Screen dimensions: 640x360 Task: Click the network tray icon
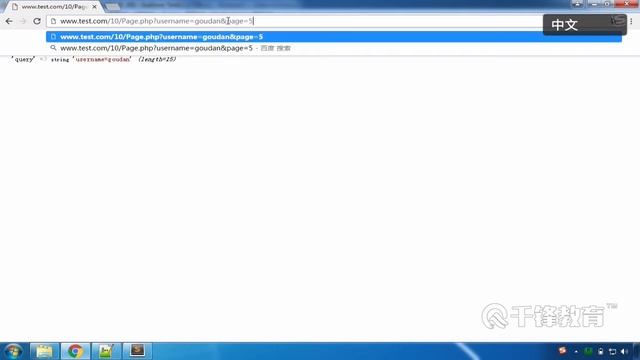pyautogui.click(x=612, y=351)
